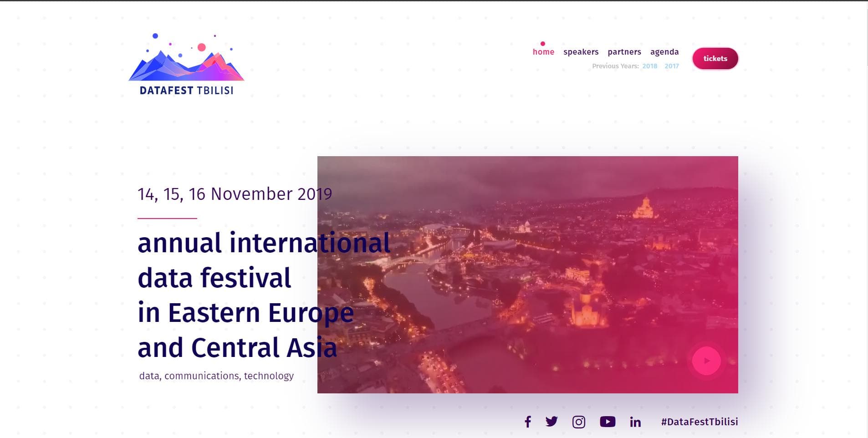
Task: Open the Twitter bird icon
Action: (551, 422)
